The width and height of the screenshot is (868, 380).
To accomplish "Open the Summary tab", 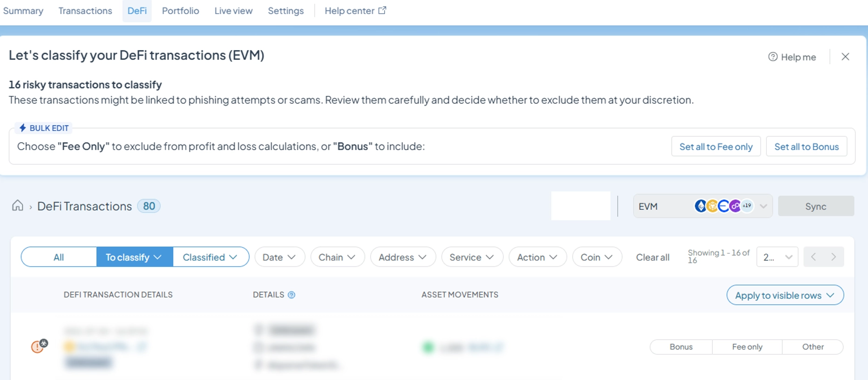I will [x=23, y=11].
